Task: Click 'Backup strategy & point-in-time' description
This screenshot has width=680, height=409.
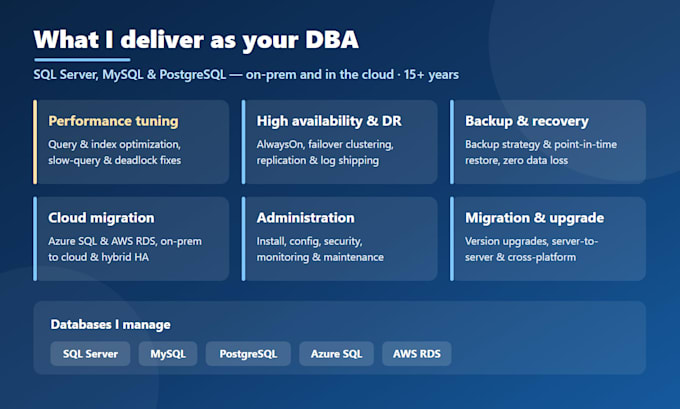Action: 541,152
